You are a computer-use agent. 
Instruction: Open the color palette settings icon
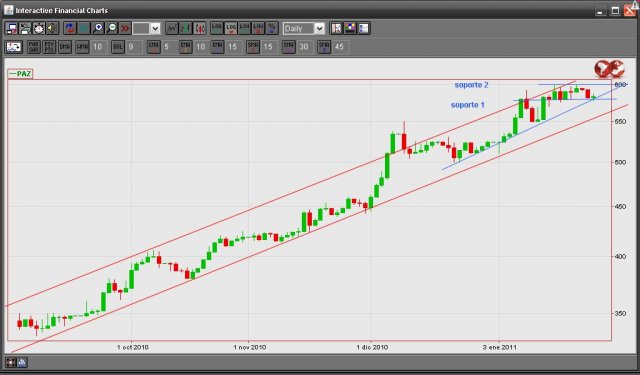point(350,28)
